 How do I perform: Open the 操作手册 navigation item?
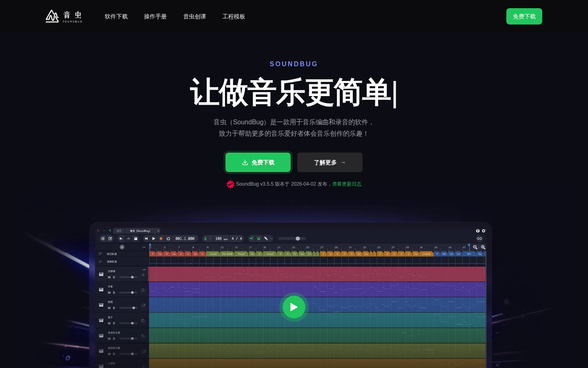pyautogui.click(x=156, y=16)
